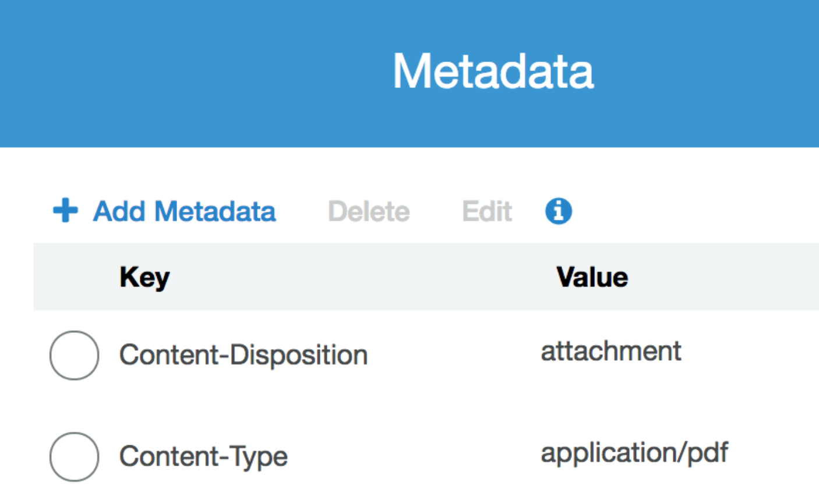Sort by the Key column header
This screenshot has width=819, height=504.
[144, 277]
